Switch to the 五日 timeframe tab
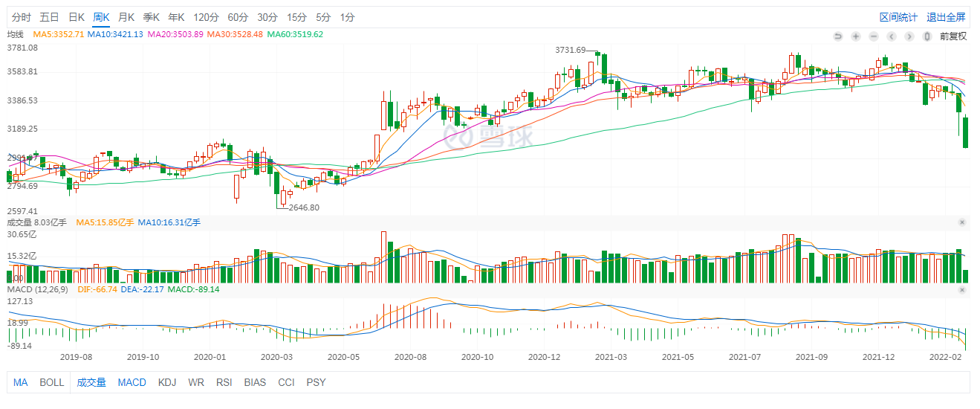Image resolution: width=980 pixels, height=409 pixels. (49, 17)
